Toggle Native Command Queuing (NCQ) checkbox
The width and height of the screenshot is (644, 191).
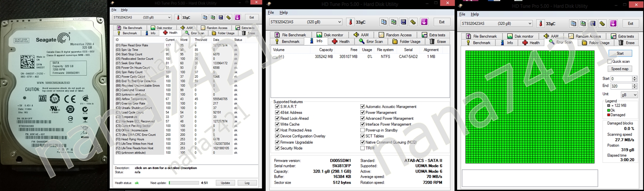[362, 142]
